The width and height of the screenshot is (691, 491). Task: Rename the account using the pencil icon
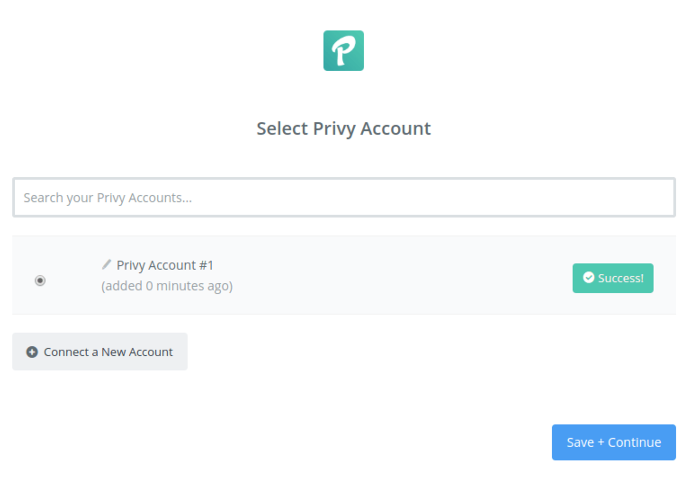(x=106, y=264)
